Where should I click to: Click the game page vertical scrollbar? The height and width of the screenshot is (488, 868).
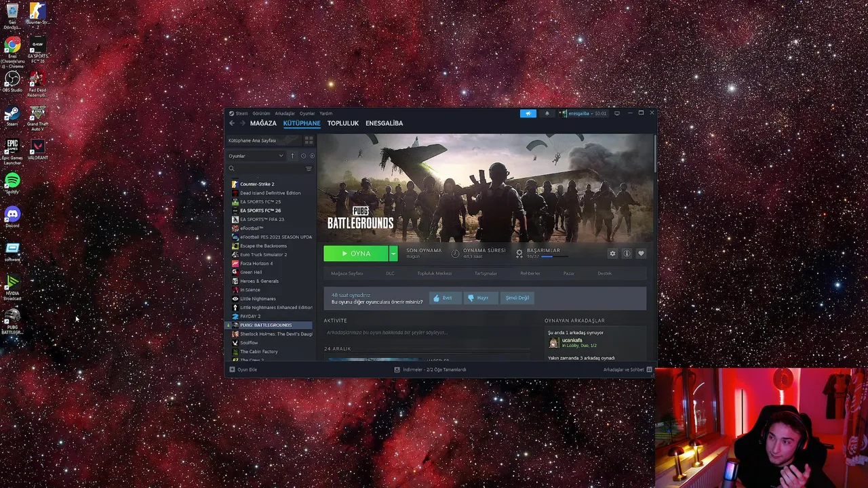[x=654, y=153]
